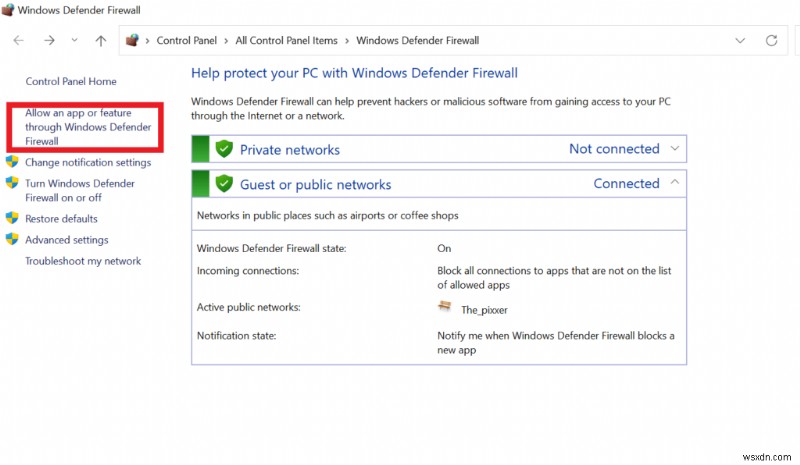The width and height of the screenshot is (800, 465).
Task: Open Troubleshoot my network link
Action: [x=83, y=261]
